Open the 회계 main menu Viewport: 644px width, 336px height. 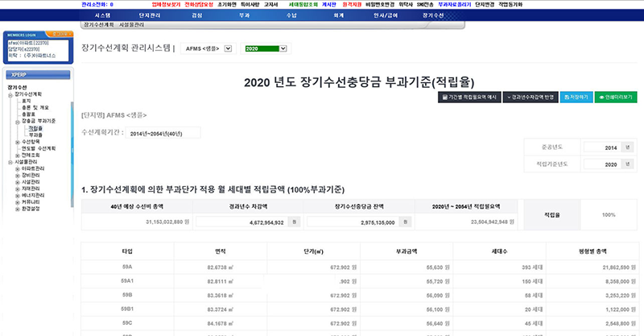340,15
